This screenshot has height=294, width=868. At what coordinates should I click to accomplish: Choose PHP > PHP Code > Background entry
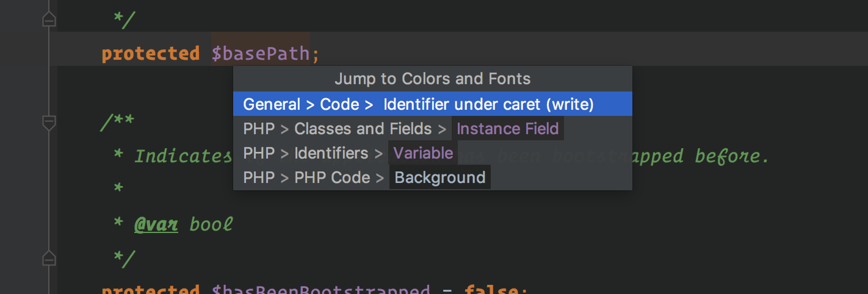pyautogui.click(x=432, y=177)
